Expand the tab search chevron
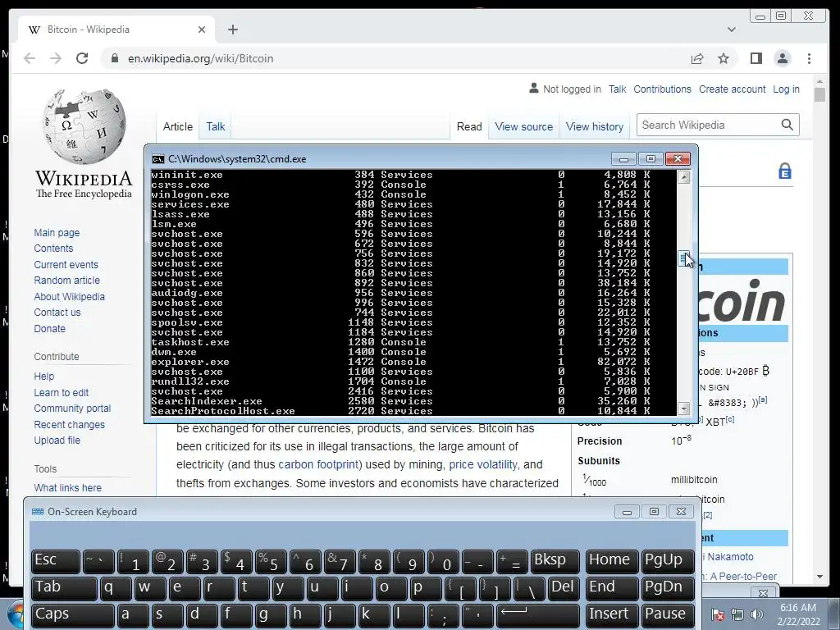 click(x=731, y=30)
